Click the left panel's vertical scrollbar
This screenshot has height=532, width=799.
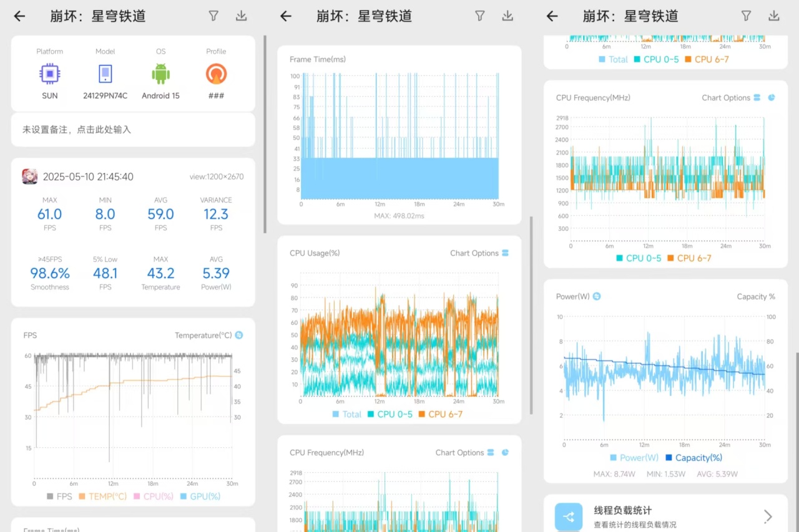pyautogui.click(x=265, y=134)
